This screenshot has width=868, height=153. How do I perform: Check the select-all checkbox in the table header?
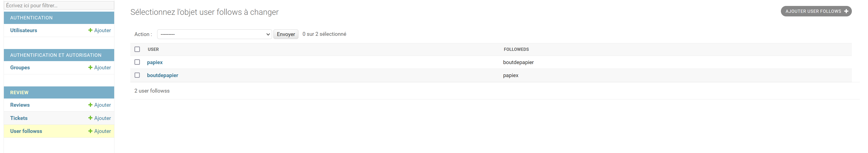tap(137, 49)
